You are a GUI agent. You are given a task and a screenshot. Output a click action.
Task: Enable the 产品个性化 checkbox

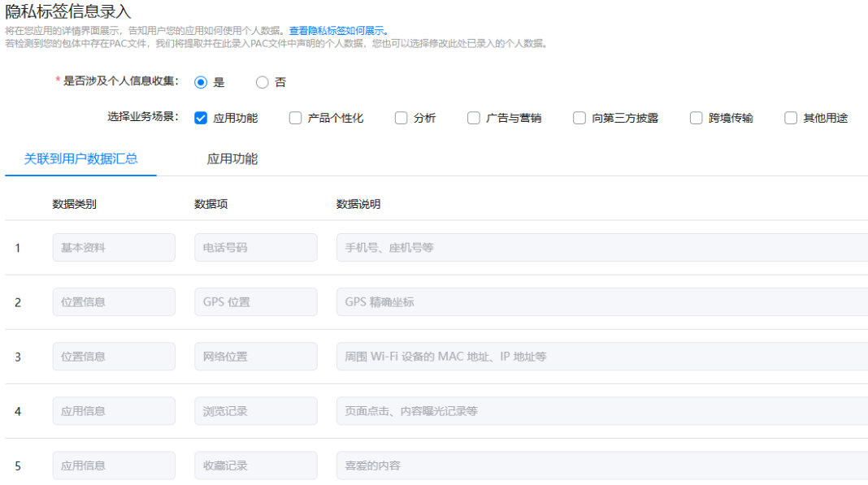295,117
